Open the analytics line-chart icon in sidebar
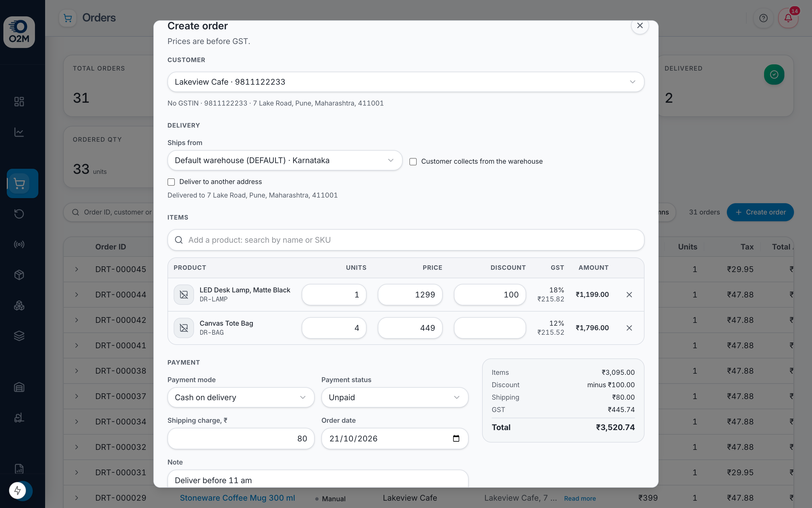This screenshot has height=508, width=812. [19, 132]
